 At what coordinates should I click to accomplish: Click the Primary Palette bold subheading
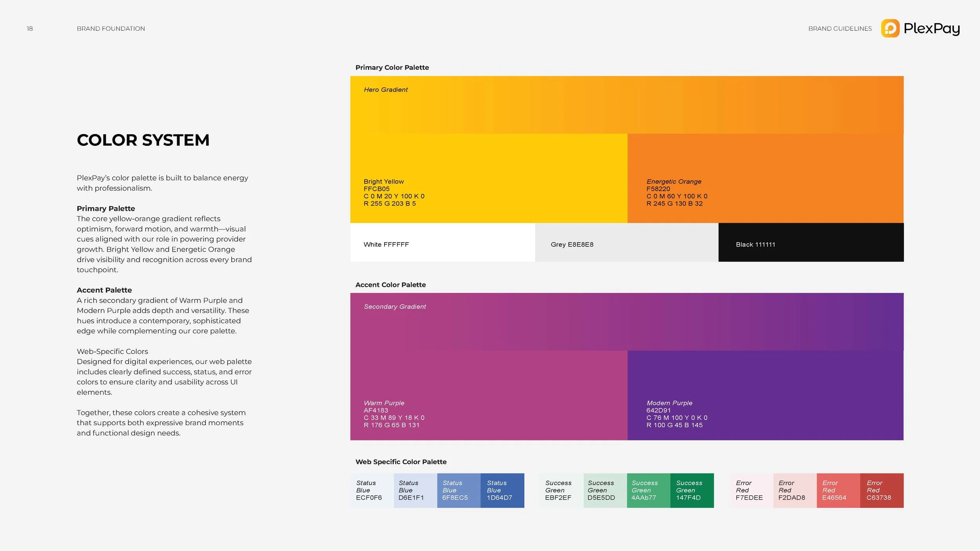106,208
